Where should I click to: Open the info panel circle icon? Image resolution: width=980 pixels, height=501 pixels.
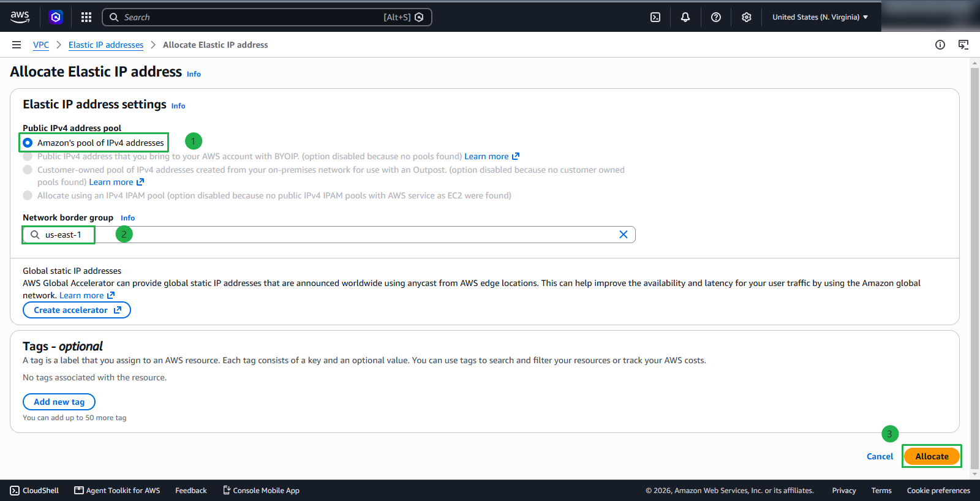940,45
